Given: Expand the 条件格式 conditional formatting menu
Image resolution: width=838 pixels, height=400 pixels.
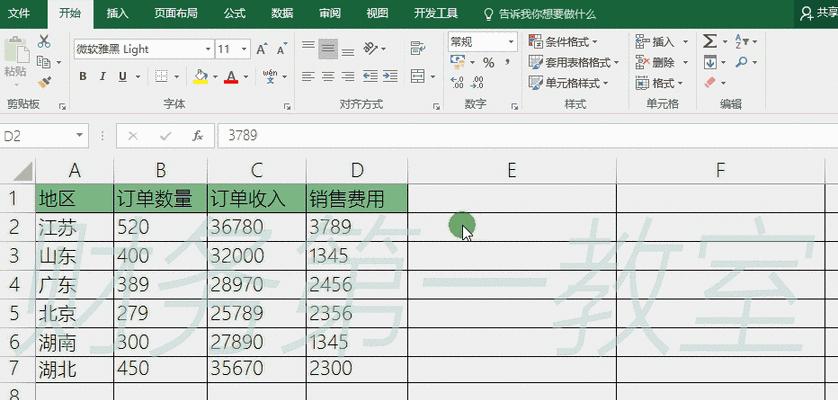Looking at the screenshot, I should coord(563,42).
